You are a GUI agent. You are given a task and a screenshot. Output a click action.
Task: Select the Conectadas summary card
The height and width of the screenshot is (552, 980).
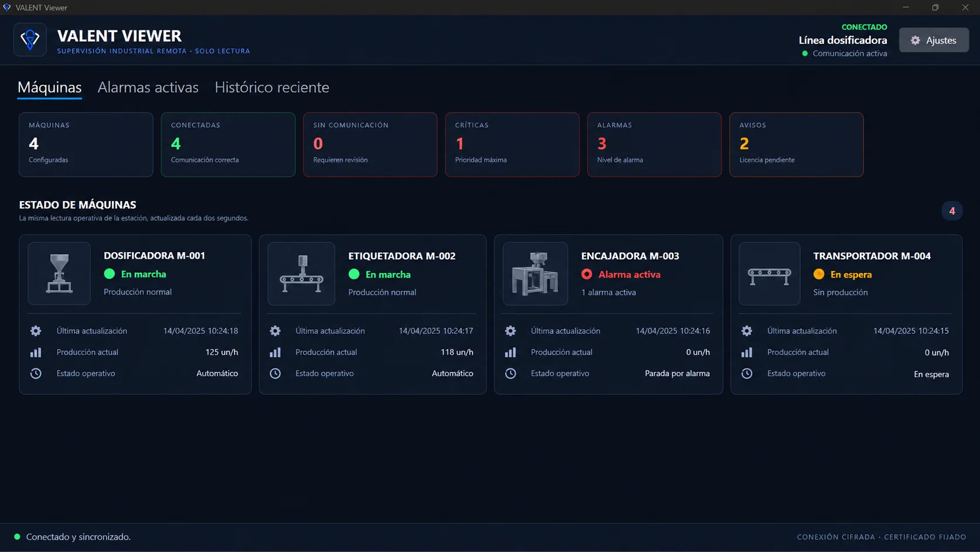pyautogui.click(x=228, y=144)
